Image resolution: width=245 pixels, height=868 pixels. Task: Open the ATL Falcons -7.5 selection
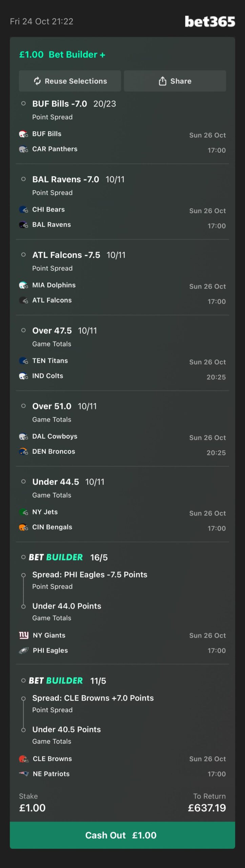(66, 255)
